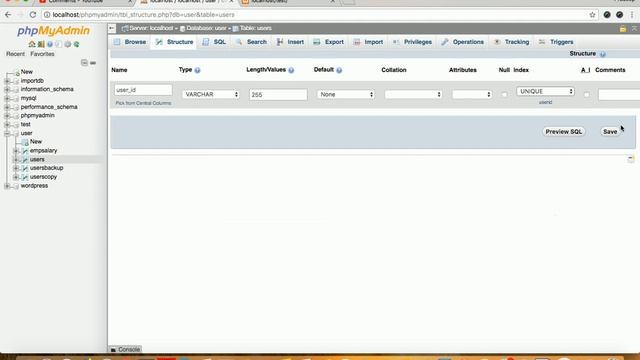Click the column Name field user_id
The image size is (640, 360).
[143, 90]
